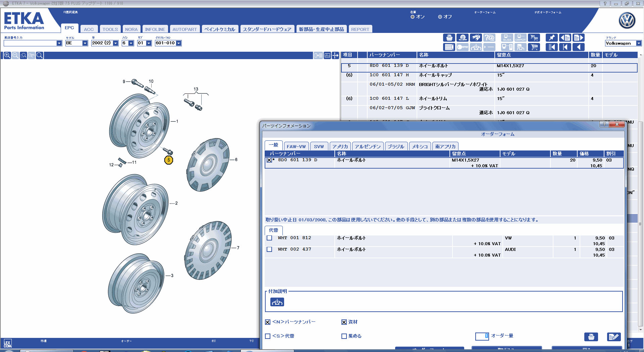Enable the <S>代替 checkbox

(268, 336)
